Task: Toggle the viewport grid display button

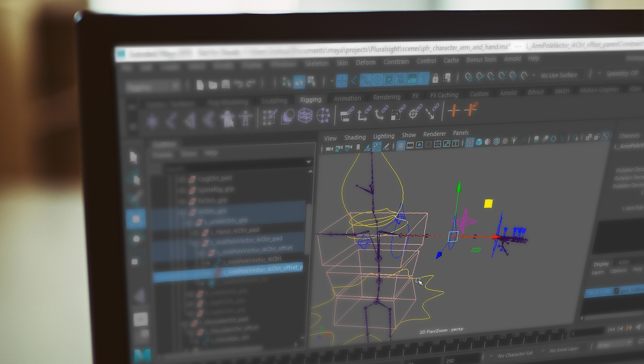Action: click(401, 146)
